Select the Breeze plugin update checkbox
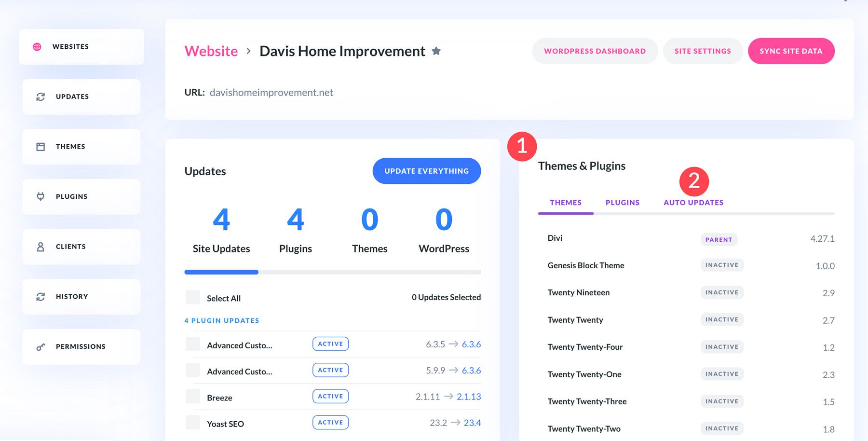868x441 pixels. [192, 396]
